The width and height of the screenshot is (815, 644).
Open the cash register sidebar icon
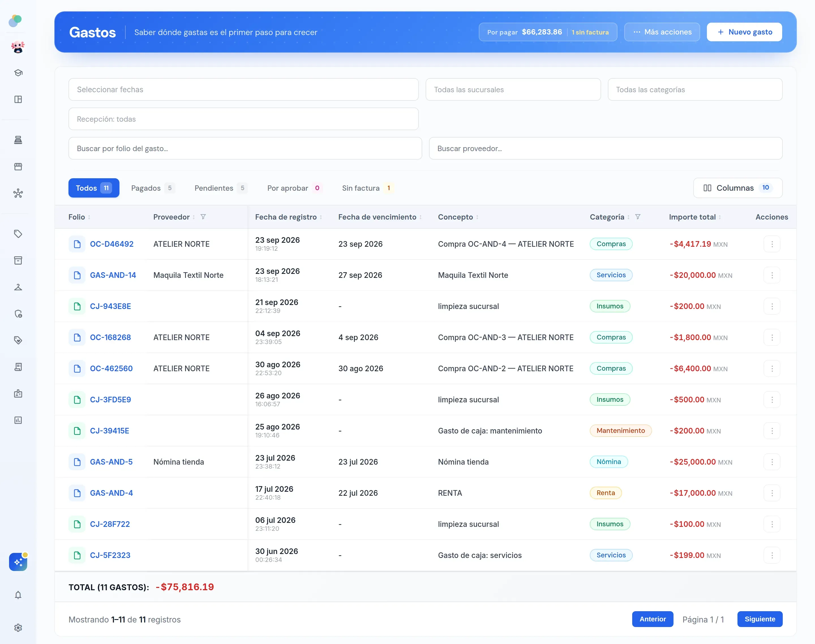[18, 140]
